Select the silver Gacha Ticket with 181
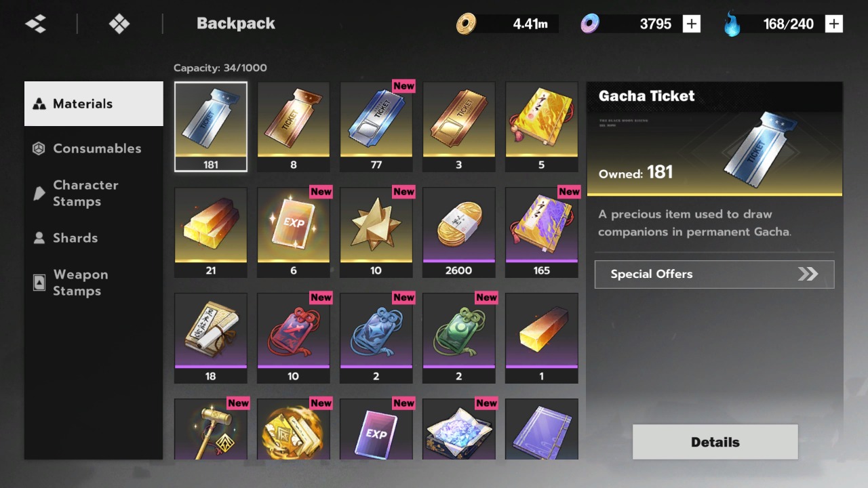Screen dimensions: 868x488 [211, 127]
